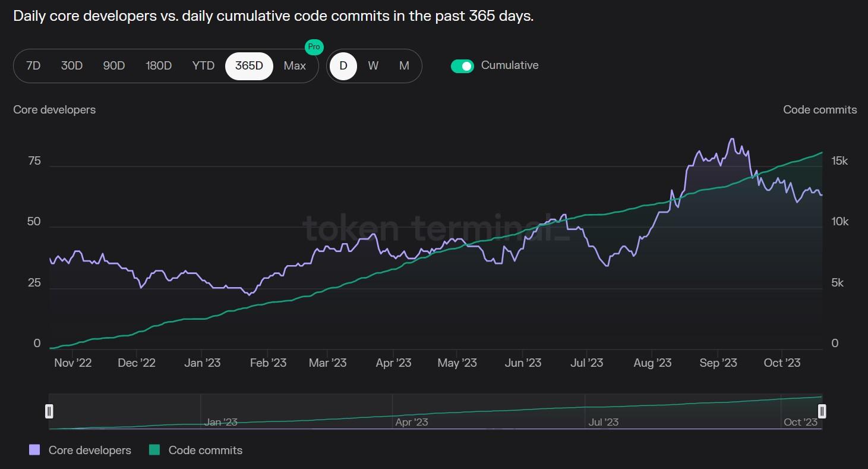This screenshot has width=868, height=469.
Task: Click the Code commits legend label
Action: click(206, 450)
